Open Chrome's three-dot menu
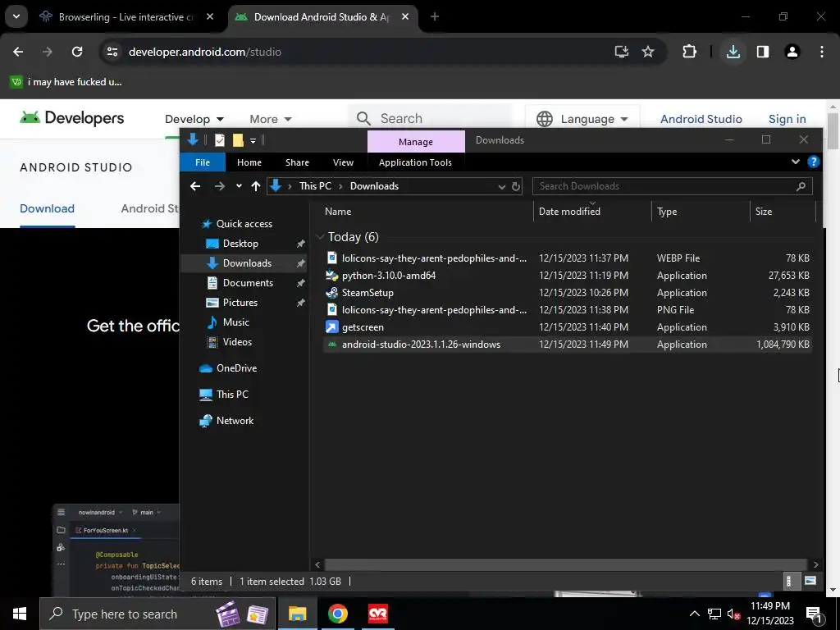Image resolution: width=840 pixels, height=630 pixels. click(x=822, y=52)
